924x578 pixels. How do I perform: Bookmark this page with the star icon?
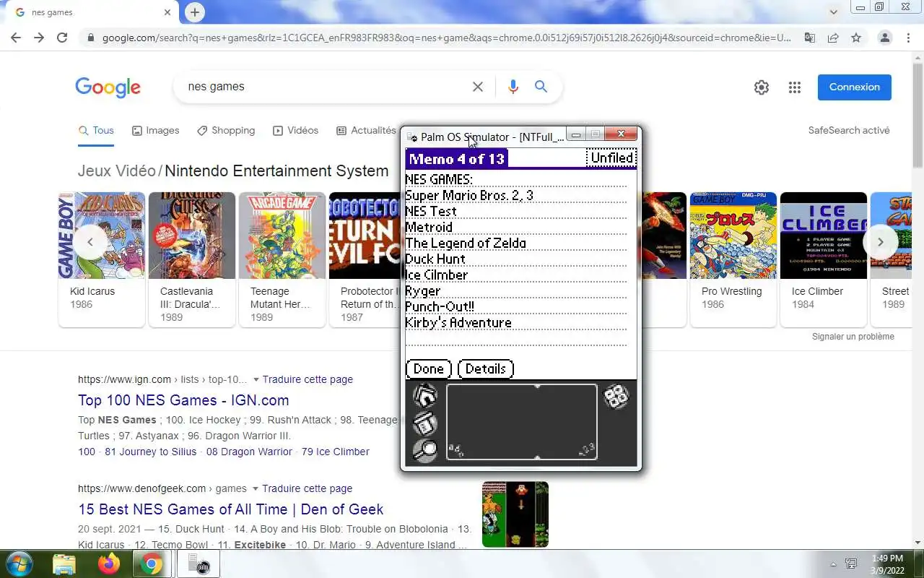tap(856, 38)
